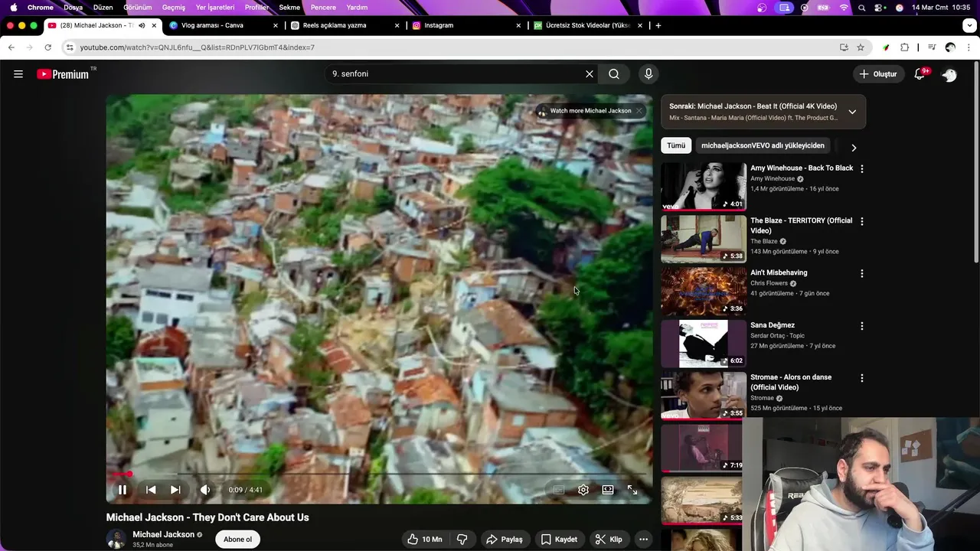Mute the video volume
980x551 pixels.
(x=205, y=490)
